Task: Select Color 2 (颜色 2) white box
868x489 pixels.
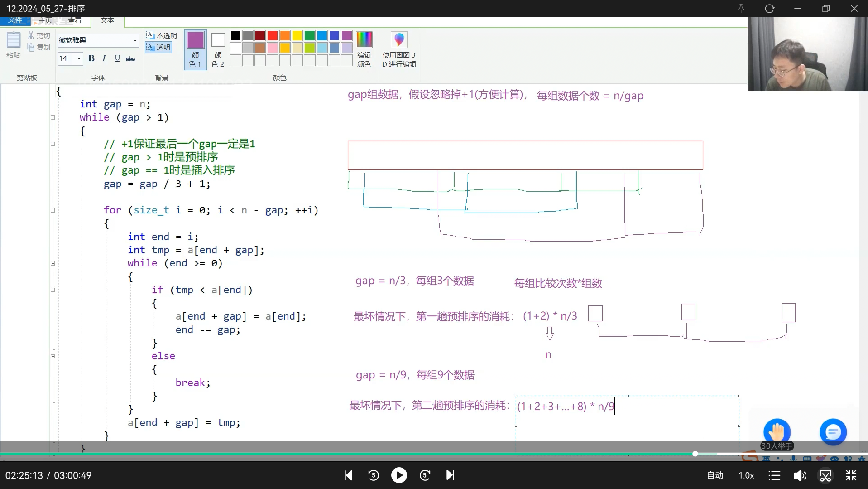Action: pos(218,49)
